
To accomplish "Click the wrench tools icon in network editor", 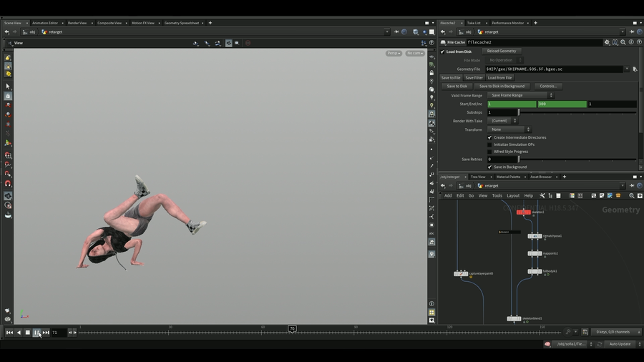I will [542, 195].
